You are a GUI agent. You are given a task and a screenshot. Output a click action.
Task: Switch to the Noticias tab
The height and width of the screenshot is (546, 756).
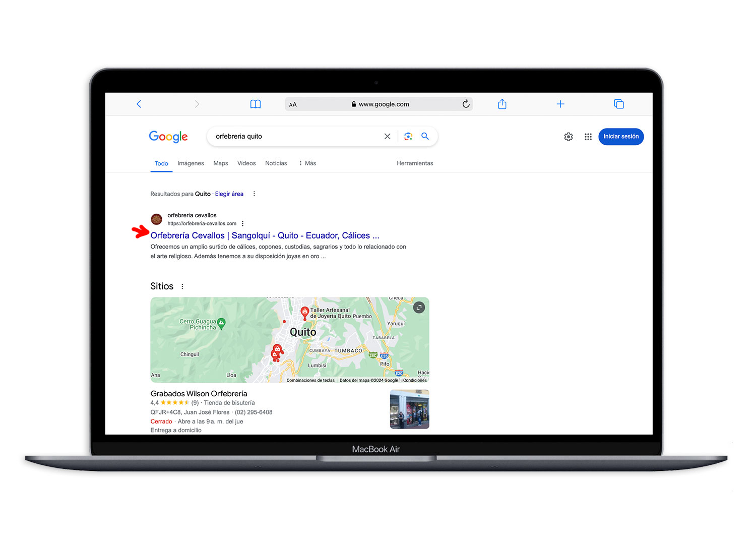click(276, 163)
